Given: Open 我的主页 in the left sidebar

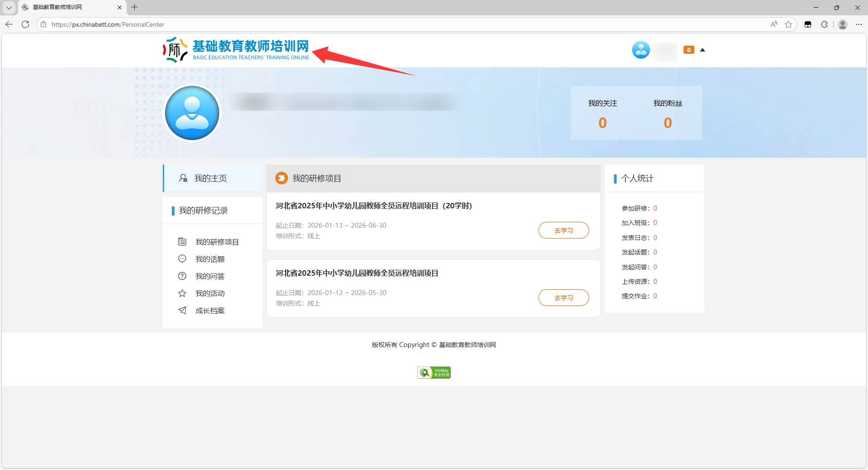Looking at the screenshot, I should pos(210,179).
